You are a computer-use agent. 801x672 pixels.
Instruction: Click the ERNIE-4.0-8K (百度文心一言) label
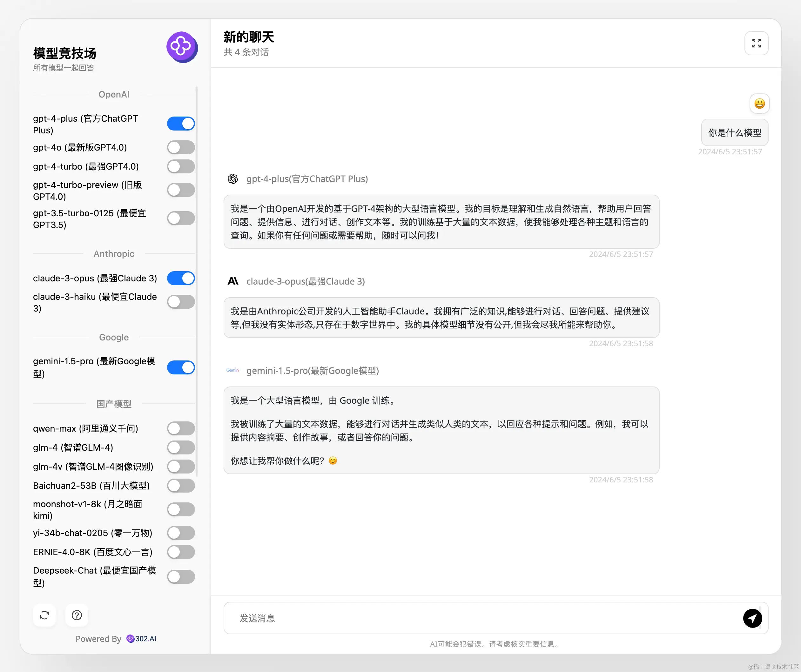click(x=93, y=552)
